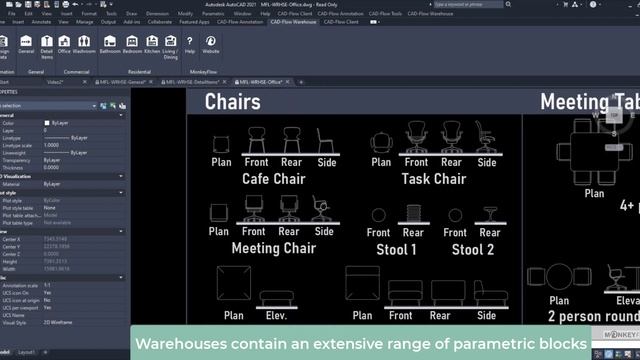
Task: Open the Washroom warehouse
Action: [x=84, y=44]
